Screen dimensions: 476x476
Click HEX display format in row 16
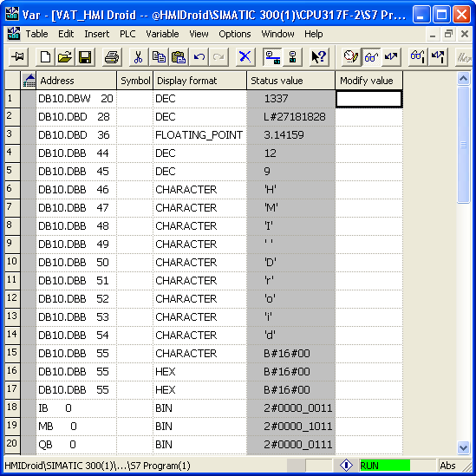click(200, 372)
